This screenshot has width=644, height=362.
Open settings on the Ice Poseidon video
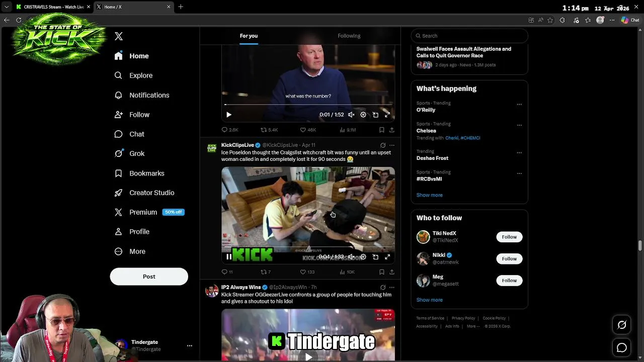(363, 257)
